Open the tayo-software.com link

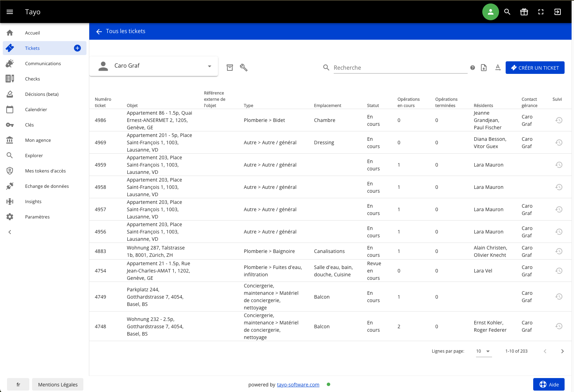click(x=298, y=385)
